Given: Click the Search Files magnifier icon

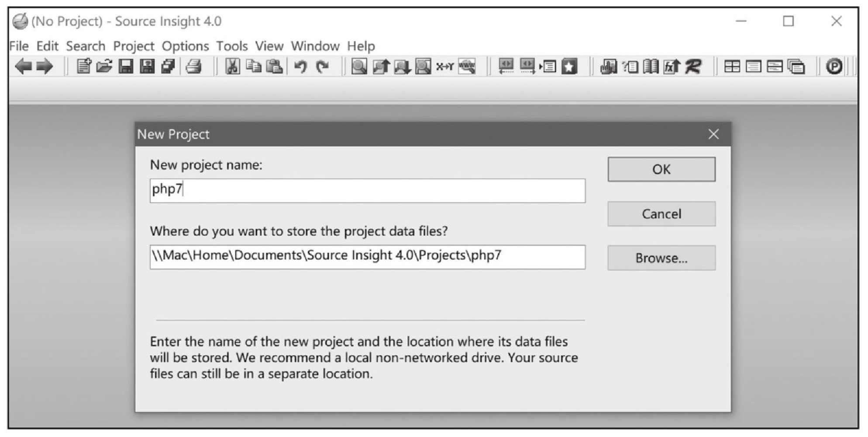Looking at the screenshot, I should coord(423,66).
